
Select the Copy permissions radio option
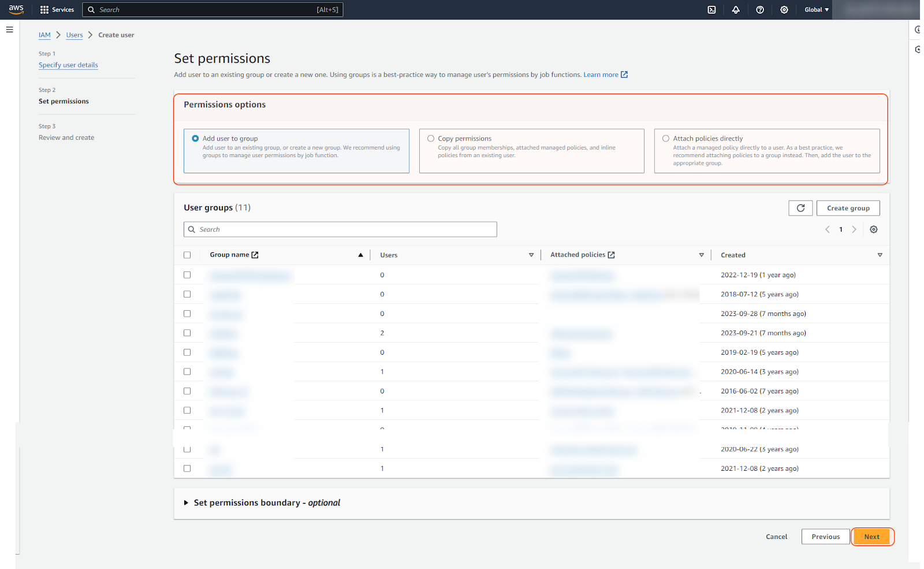tap(431, 139)
